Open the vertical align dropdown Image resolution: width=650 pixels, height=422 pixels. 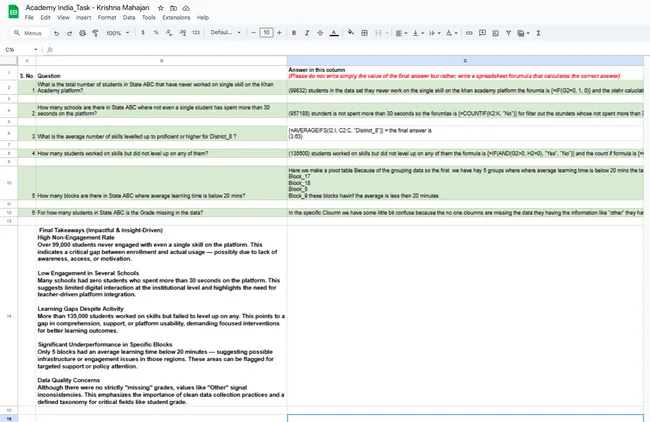point(418,33)
